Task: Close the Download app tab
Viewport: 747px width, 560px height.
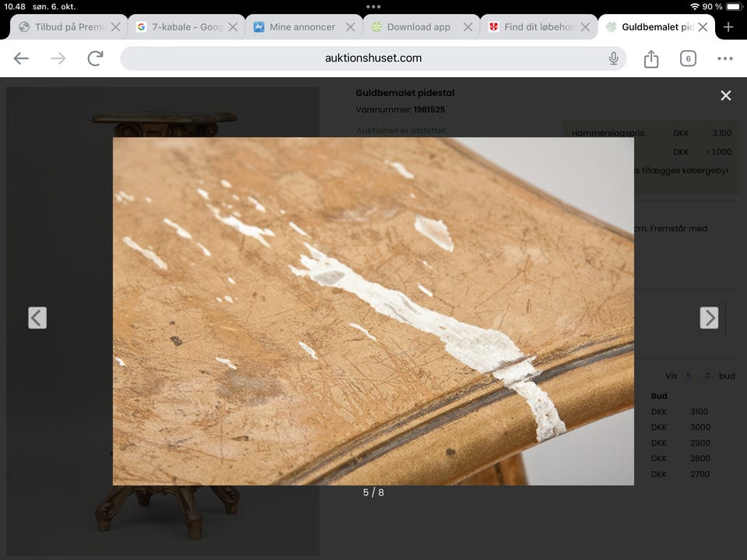Action: click(x=468, y=27)
